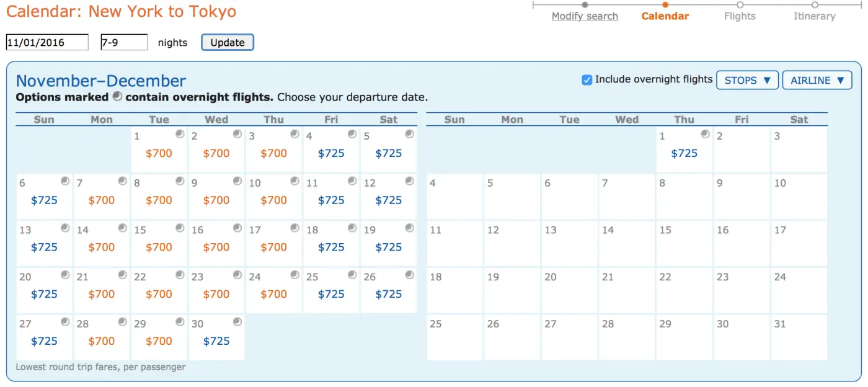Screen dimensions: 868x387
Task: Click the Update button
Action: point(227,42)
